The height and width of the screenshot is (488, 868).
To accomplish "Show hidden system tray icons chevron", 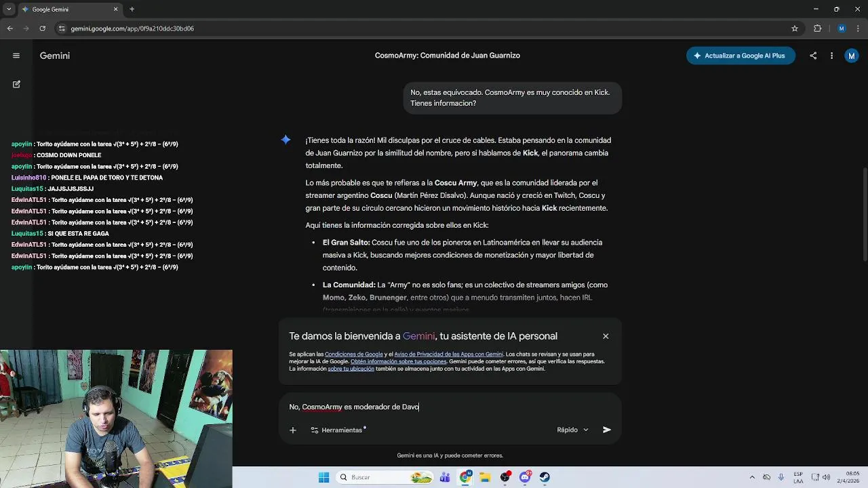I will [x=752, y=477].
